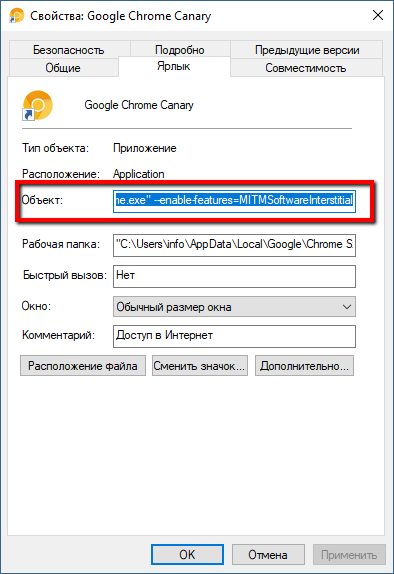Switch to the Общие tab

coord(63,67)
